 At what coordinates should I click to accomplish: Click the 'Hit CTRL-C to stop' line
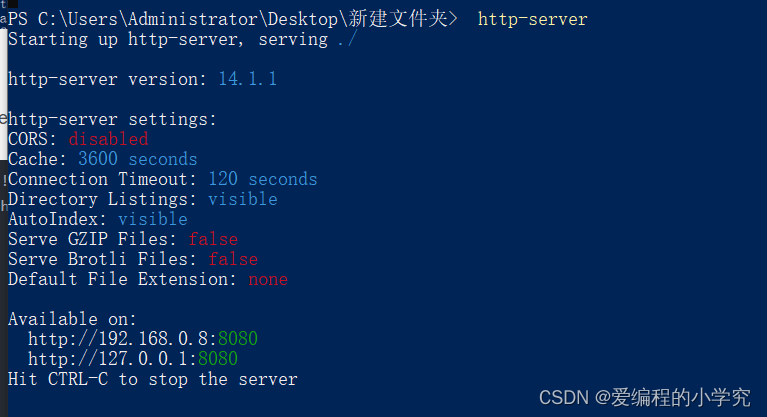coord(153,379)
